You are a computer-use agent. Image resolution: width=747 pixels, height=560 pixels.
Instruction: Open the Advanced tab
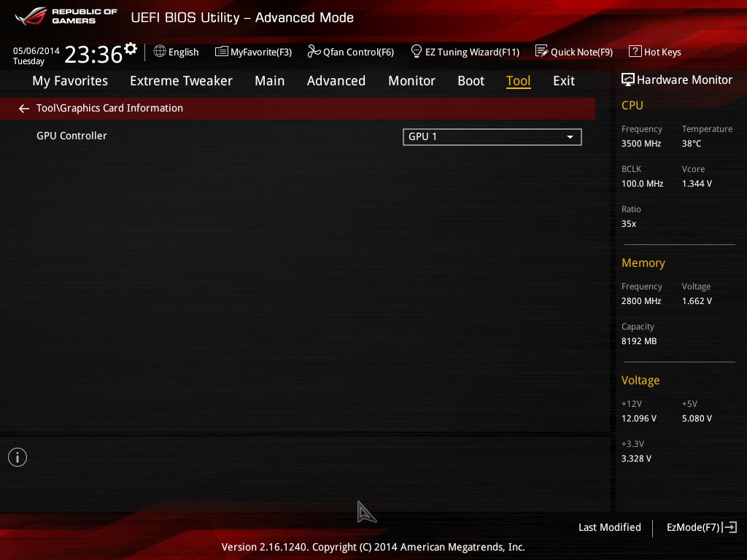336,81
